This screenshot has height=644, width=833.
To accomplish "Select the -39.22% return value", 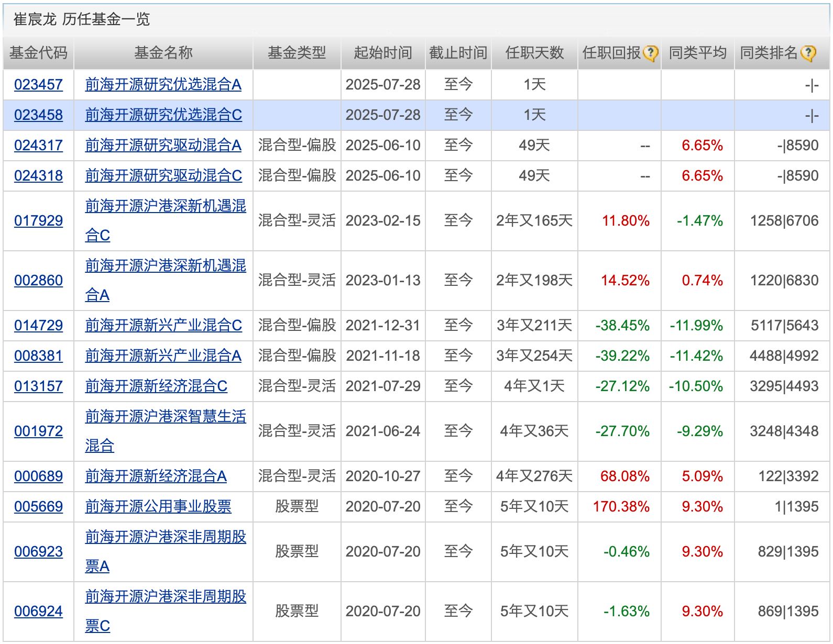I will click(622, 356).
